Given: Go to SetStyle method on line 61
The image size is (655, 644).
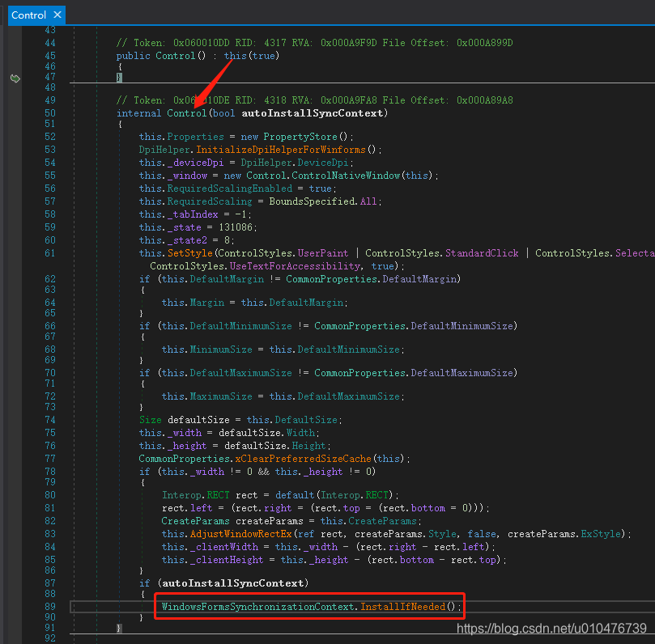Looking at the screenshot, I should [190, 253].
